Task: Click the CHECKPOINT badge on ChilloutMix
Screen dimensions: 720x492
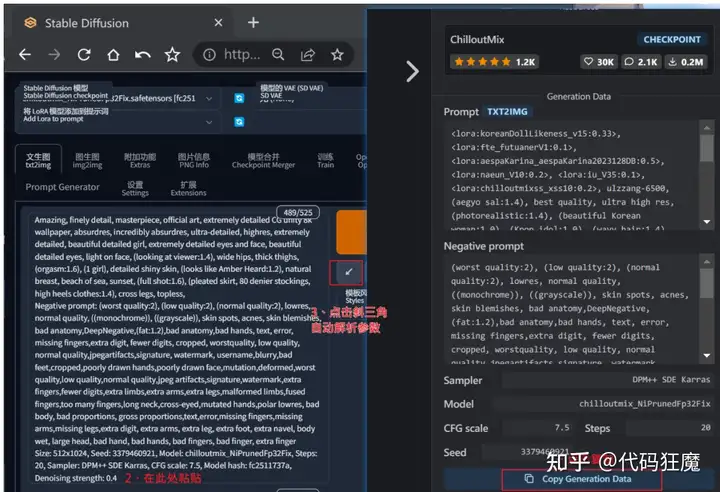Action: click(672, 40)
